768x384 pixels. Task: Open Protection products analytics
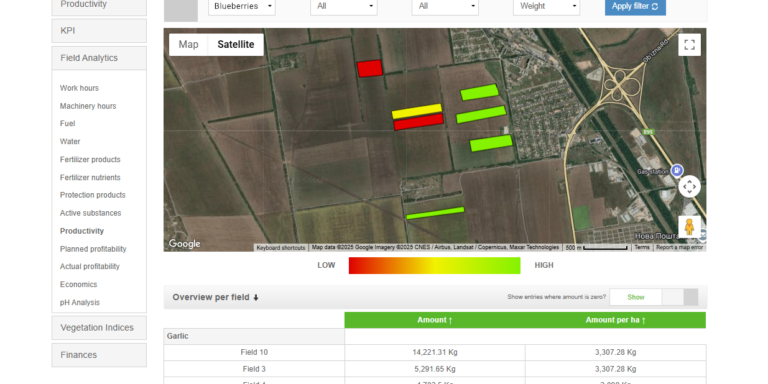[93, 195]
